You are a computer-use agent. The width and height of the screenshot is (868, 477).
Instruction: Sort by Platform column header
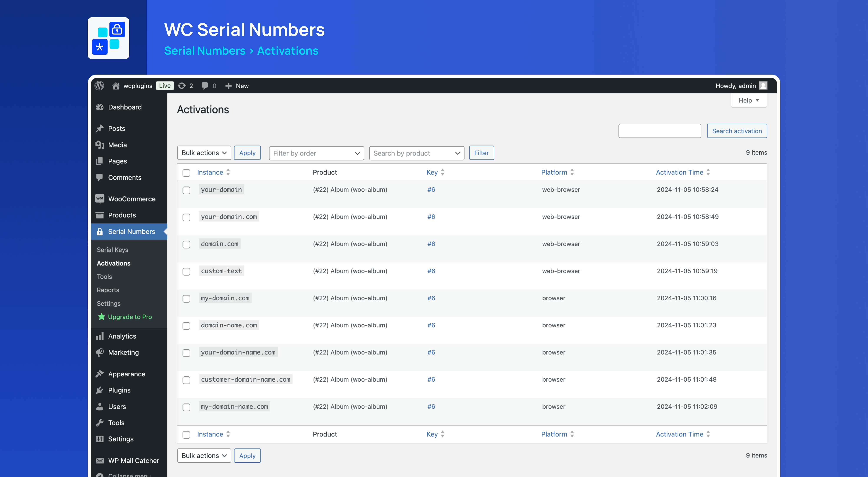[558, 172]
